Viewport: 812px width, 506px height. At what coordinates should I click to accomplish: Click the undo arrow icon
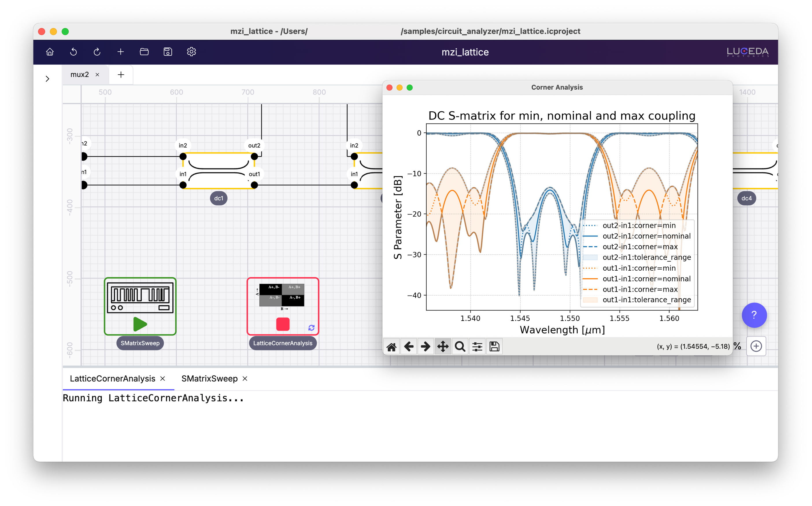click(x=73, y=52)
